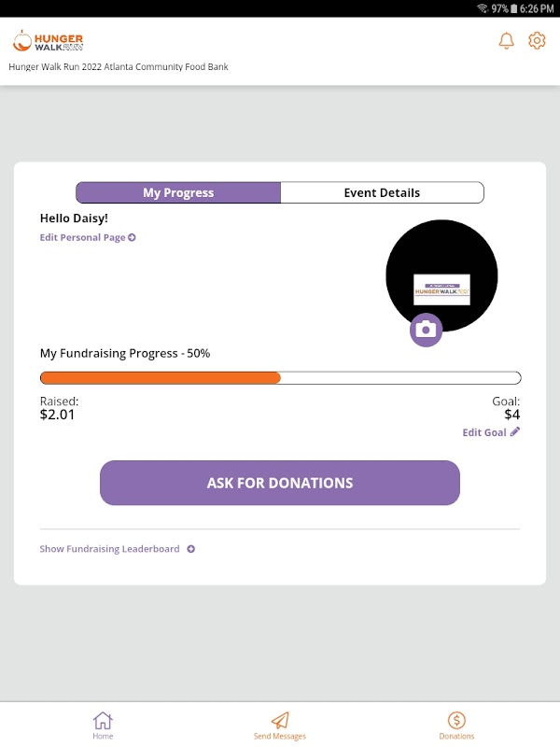
Task: Open the Donations dollar icon
Action: (x=456, y=721)
